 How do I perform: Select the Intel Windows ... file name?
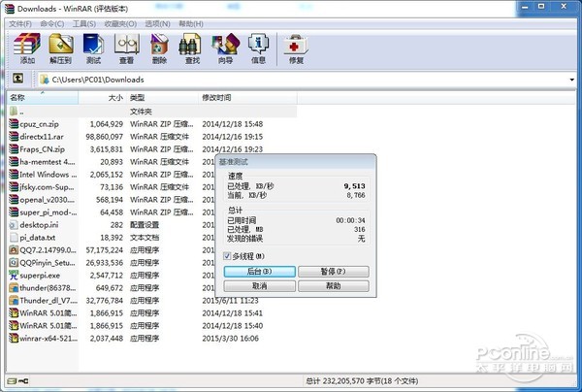tap(48, 175)
